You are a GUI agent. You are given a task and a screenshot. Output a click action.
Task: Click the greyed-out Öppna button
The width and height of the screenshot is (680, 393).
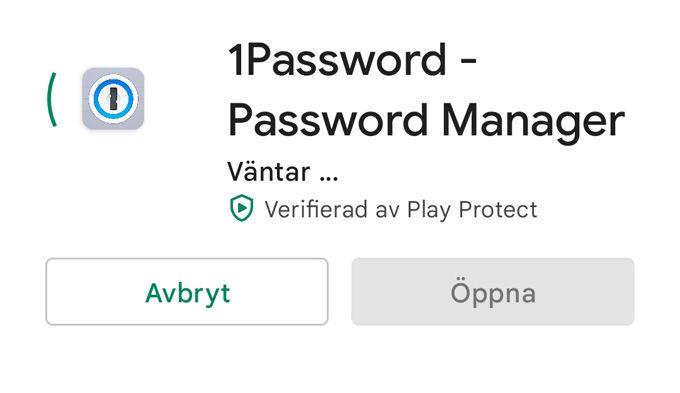(493, 291)
